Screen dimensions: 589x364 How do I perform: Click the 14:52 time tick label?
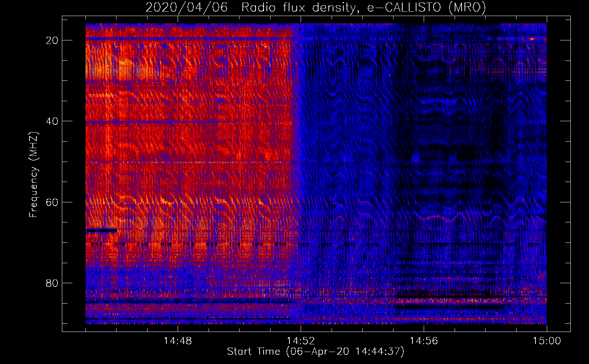point(301,341)
